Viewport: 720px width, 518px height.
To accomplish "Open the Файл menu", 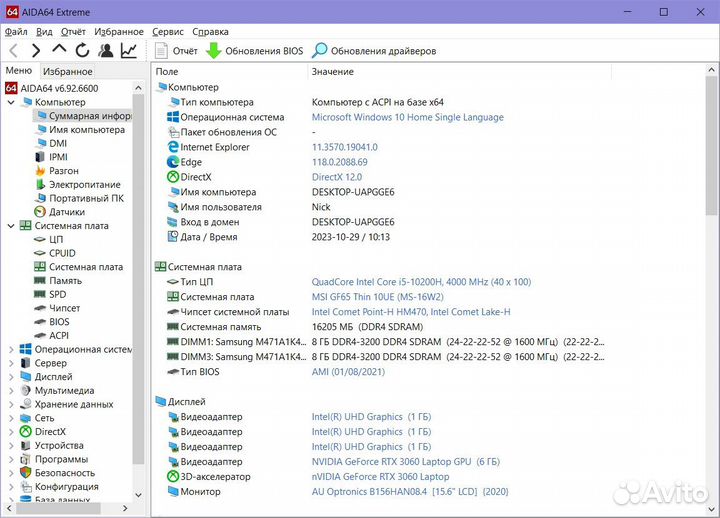I will (16, 32).
